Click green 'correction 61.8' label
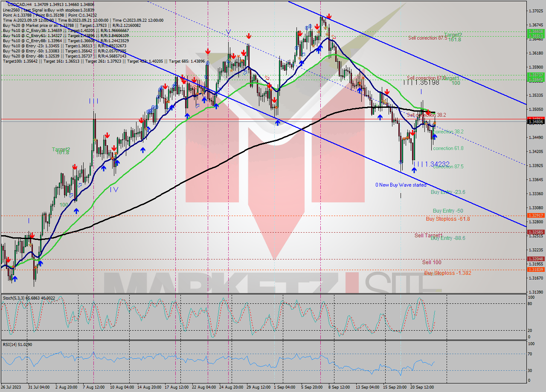 pyautogui.click(x=448, y=148)
